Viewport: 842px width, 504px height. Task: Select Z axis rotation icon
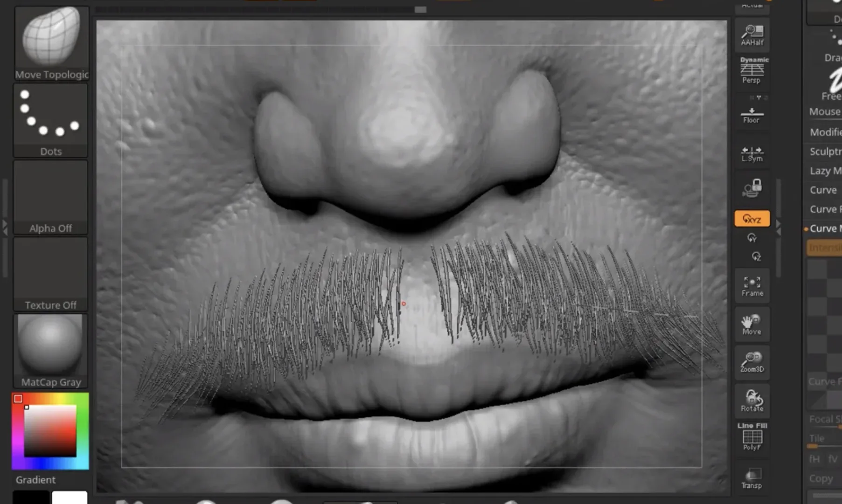(756, 256)
